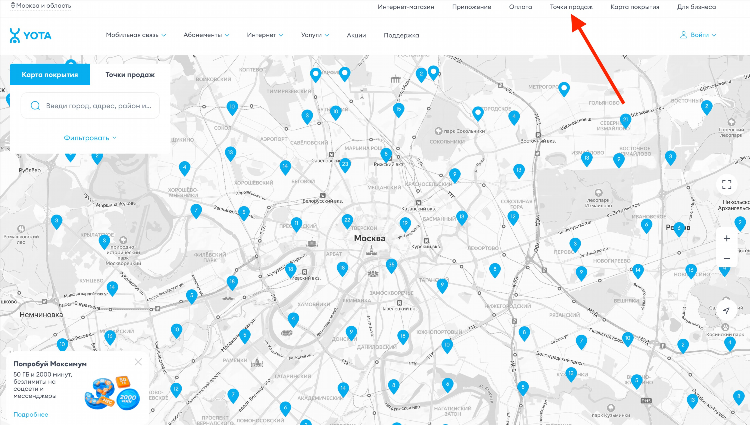Open Акции menu item
The image size is (750, 425).
pyautogui.click(x=356, y=35)
